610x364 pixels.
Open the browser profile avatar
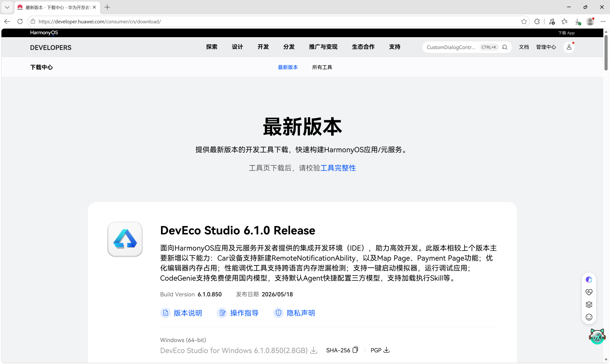(x=590, y=22)
